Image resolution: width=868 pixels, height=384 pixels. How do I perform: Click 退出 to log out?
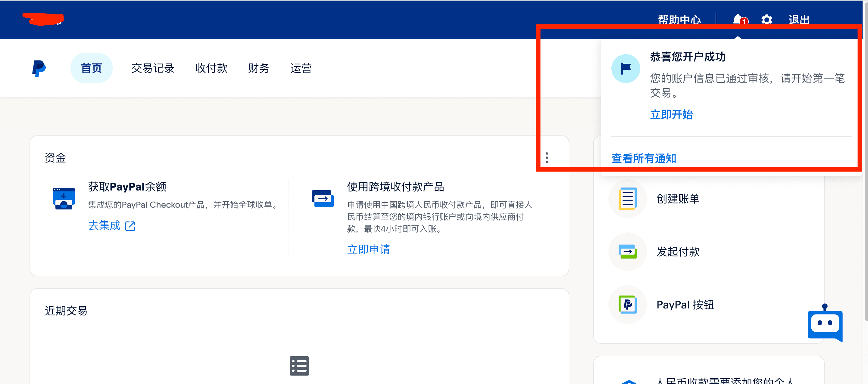[x=799, y=20]
